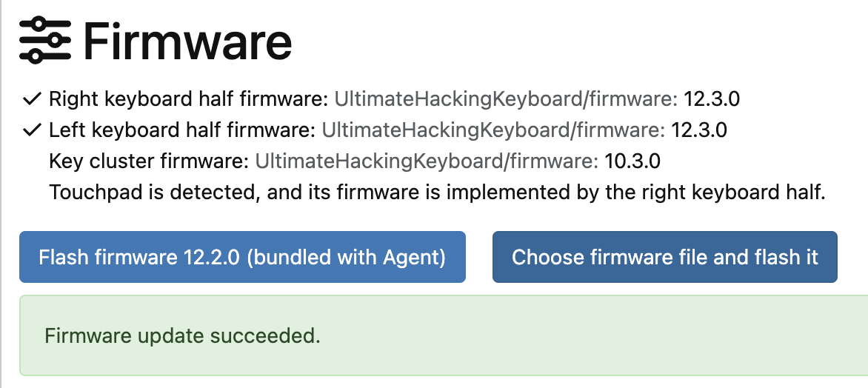
Task: Click the gray vertical divider at left edge
Action: click(1, 194)
